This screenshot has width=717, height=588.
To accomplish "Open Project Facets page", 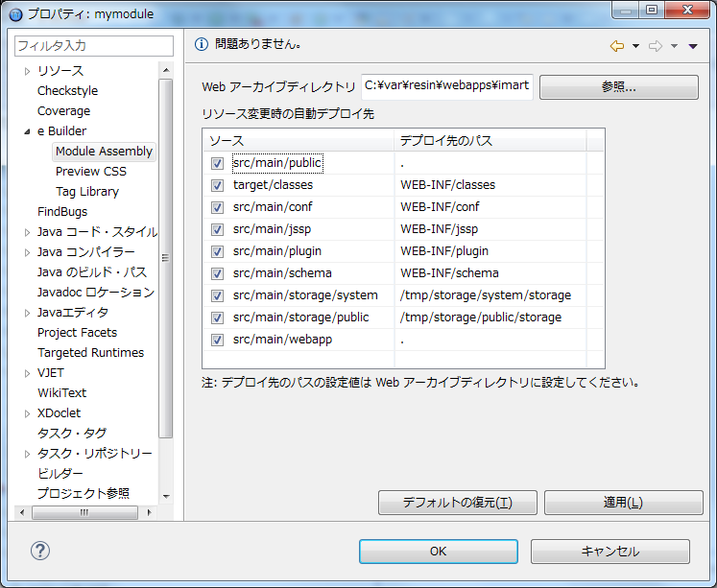I will [x=78, y=333].
